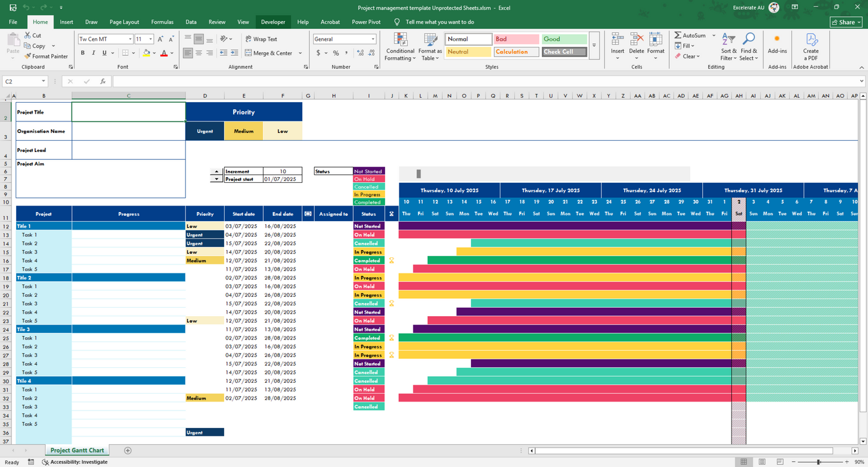Toggle Bold formatting
The width and height of the screenshot is (868, 467).
point(83,53)
